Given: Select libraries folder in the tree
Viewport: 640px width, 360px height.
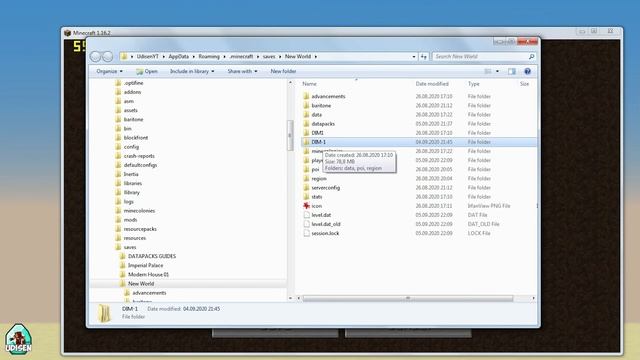Looking at the screenshot, I should (133, 183).
